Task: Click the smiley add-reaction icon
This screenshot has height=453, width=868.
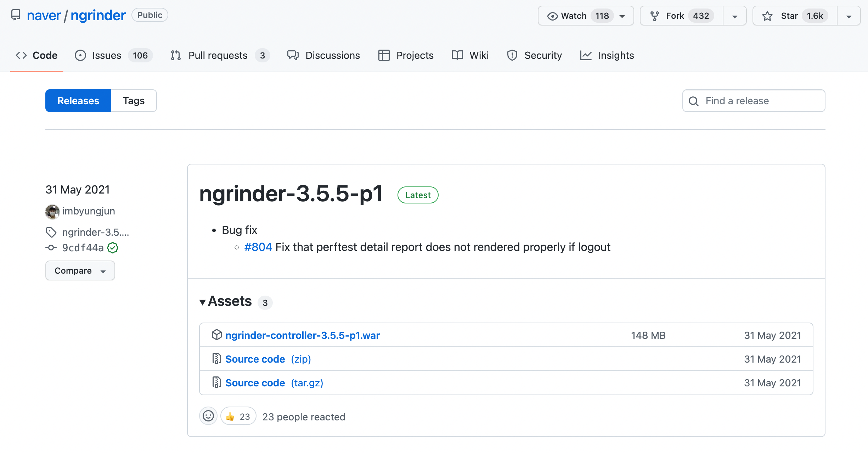Action: [x=208, y=416]
